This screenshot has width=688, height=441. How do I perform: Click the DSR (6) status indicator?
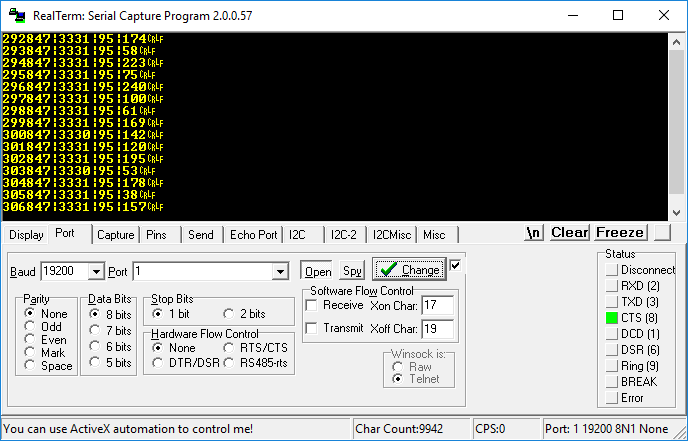[x=612, y=350]
